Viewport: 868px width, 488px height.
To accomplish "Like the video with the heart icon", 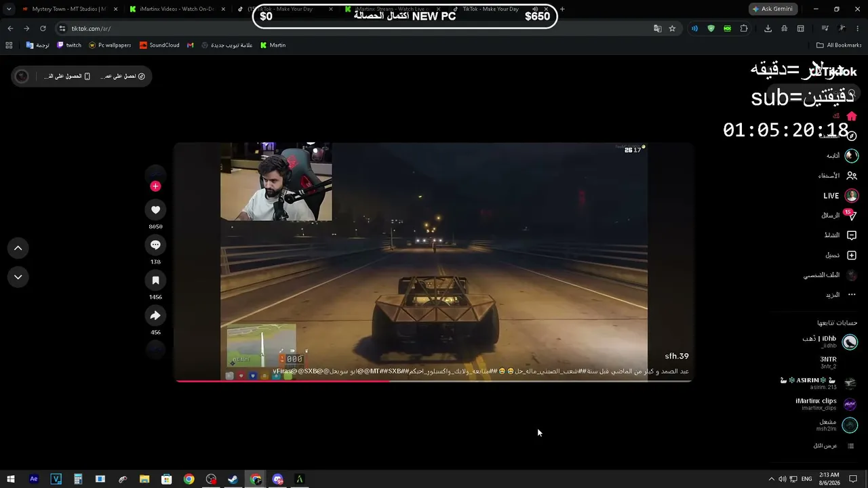I will click(155, 210).
